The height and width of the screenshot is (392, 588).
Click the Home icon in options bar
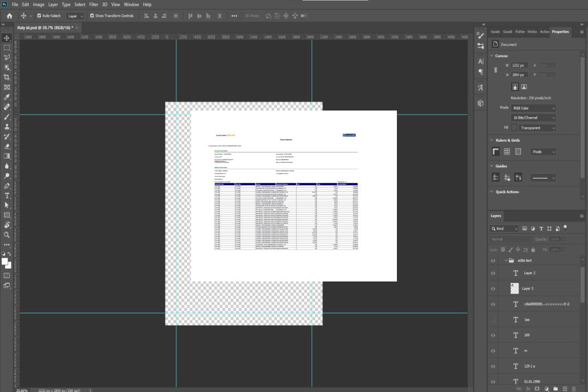click(x=9, y=16)
